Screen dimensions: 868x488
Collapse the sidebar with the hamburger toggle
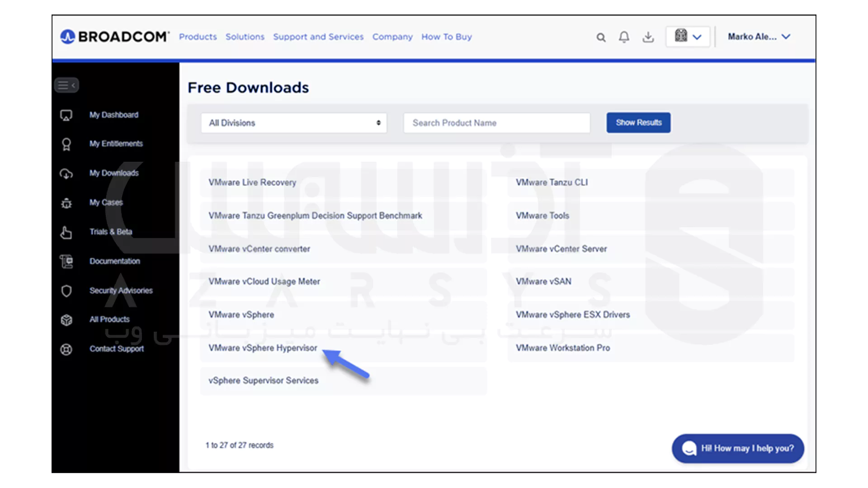point(66,84)
